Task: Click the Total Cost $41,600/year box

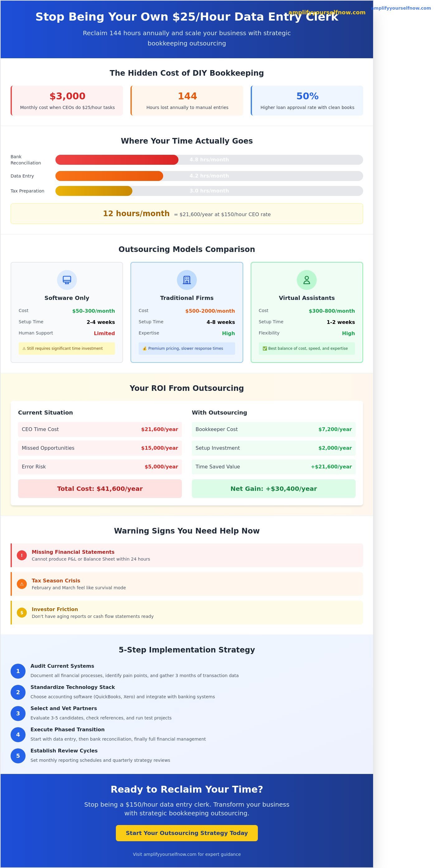Action: click(100, 489)
